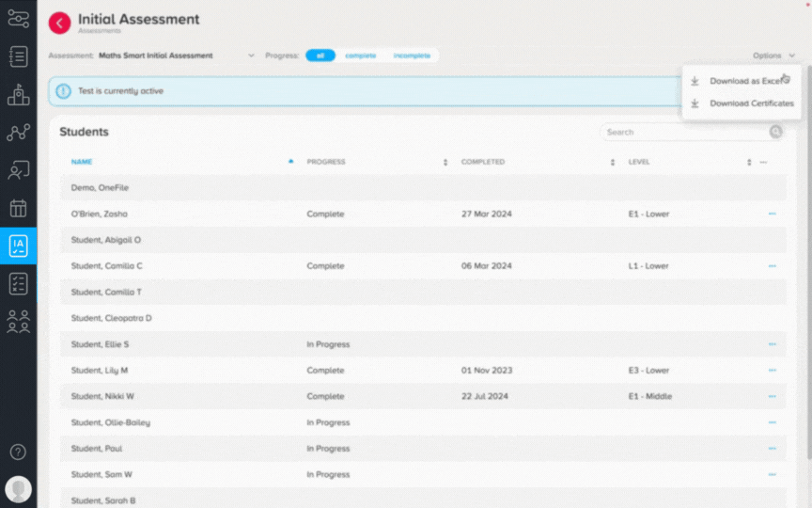
Task: Sort by the PROGRESS column arrows
Action: (445, 162)
